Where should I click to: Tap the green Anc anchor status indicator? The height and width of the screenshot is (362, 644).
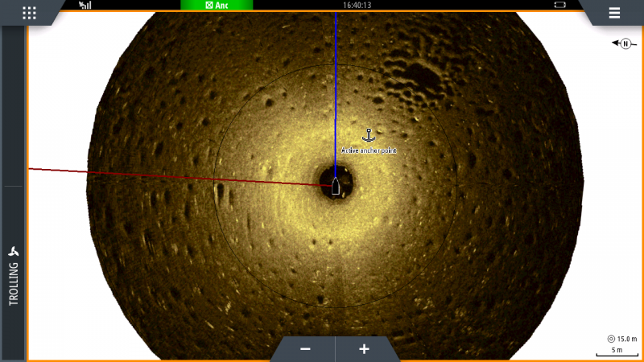click(x=216, y=5)
